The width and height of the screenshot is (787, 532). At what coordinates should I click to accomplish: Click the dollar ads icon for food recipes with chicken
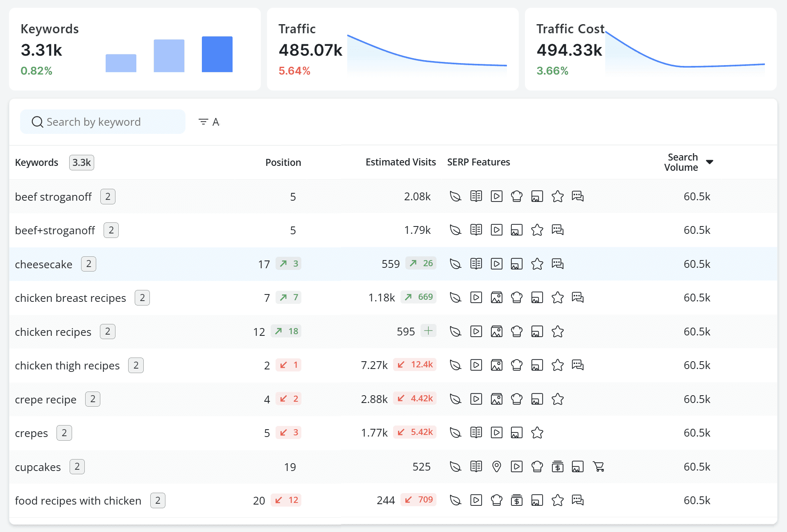click(x=517, y=500)
